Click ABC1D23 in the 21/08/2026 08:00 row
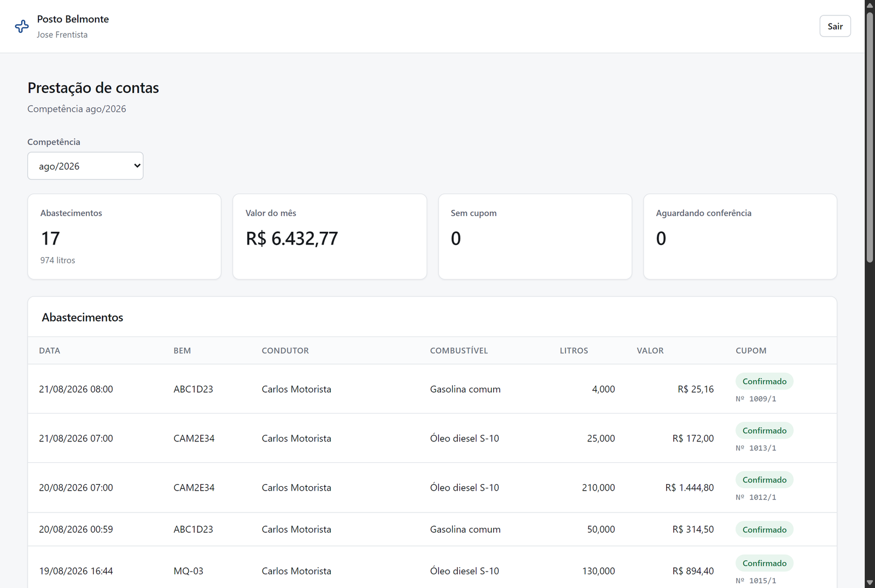This screenshot has height=588, width=875. click(x=193, y=389)
